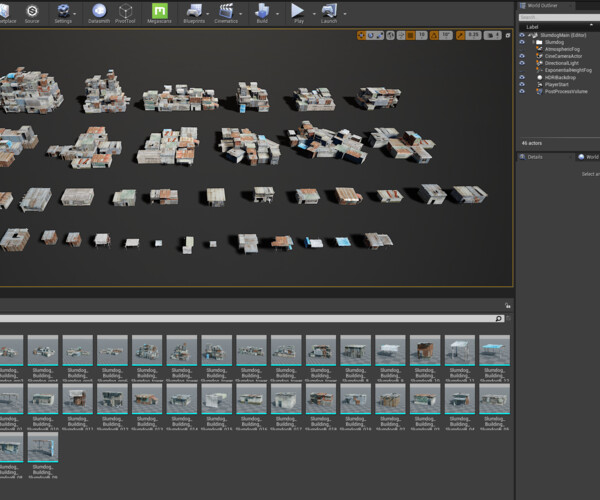Open the Source control toolbar button
Image resolution: width=600 pixels, height=500 pixels.
click(x=32, y=14)
